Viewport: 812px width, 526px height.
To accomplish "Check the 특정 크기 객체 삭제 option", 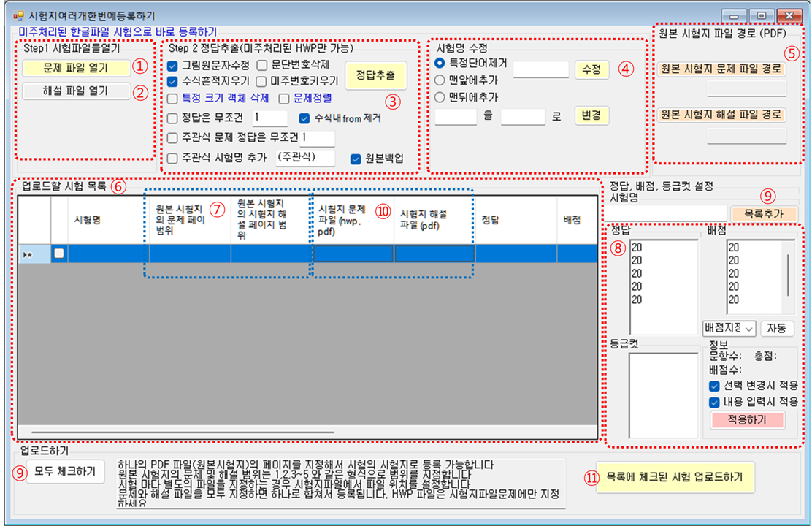I will coord(173,98).
